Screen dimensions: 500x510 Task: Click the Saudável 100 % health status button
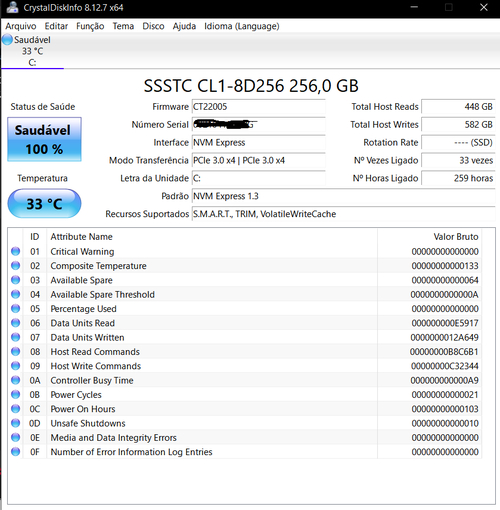tap(44, 139)
